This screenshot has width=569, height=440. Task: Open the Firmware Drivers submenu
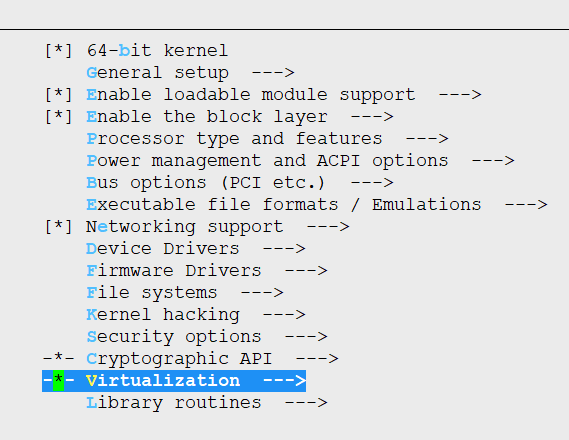pyautogui.click(x=207, y=271)
